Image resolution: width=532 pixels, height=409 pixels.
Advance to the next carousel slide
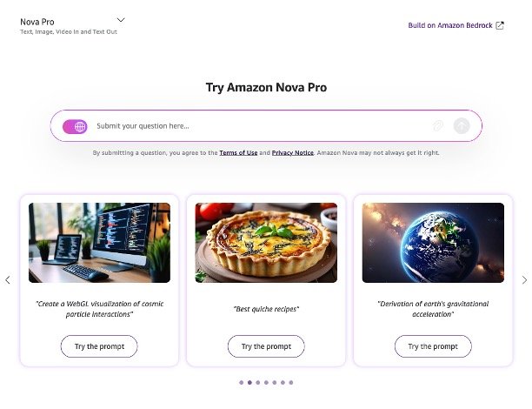tap(524, 280)
